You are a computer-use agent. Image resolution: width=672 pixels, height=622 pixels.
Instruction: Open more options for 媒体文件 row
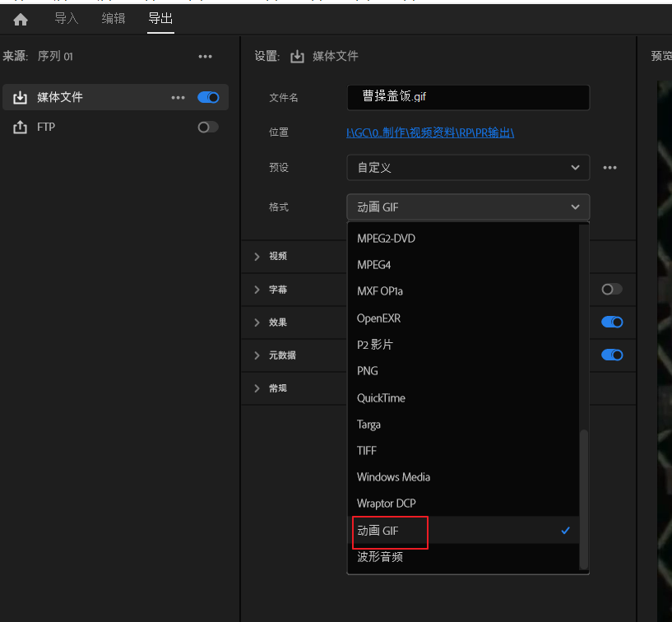point(178,97)
